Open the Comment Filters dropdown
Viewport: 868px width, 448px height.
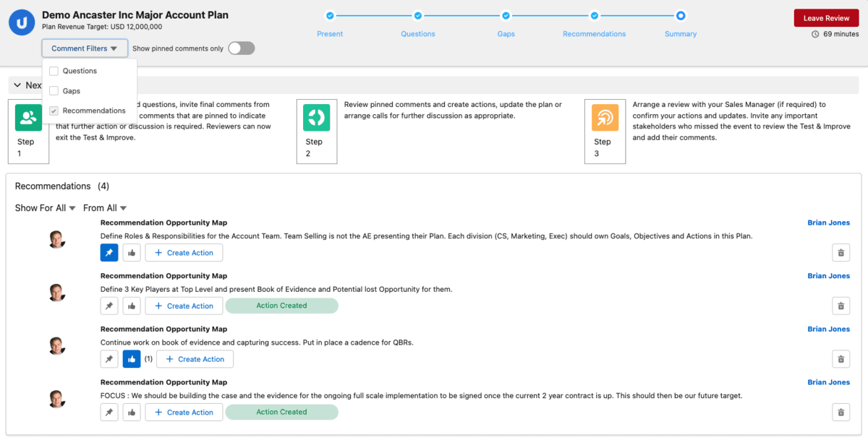[85, 48]
